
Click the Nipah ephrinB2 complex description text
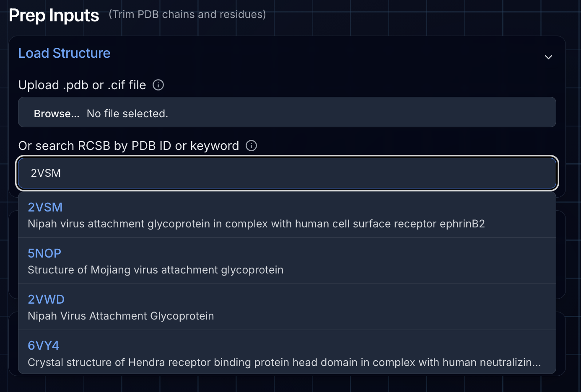pos(256,224)
